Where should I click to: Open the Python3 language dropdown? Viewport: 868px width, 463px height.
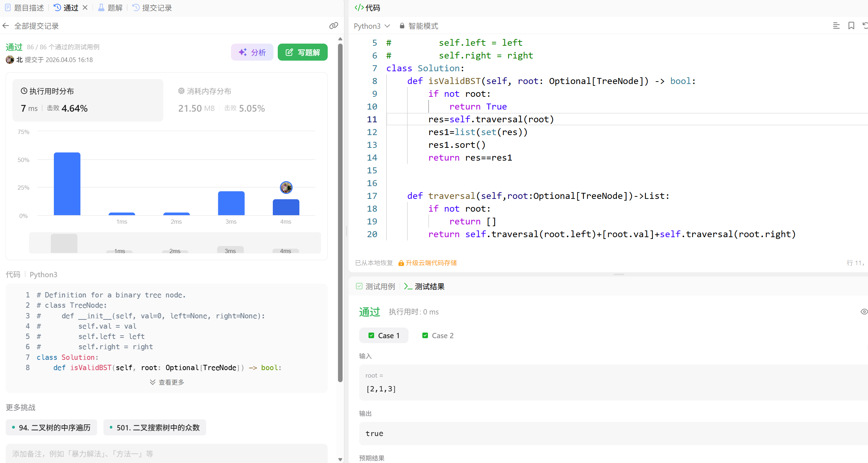(372, 26)
